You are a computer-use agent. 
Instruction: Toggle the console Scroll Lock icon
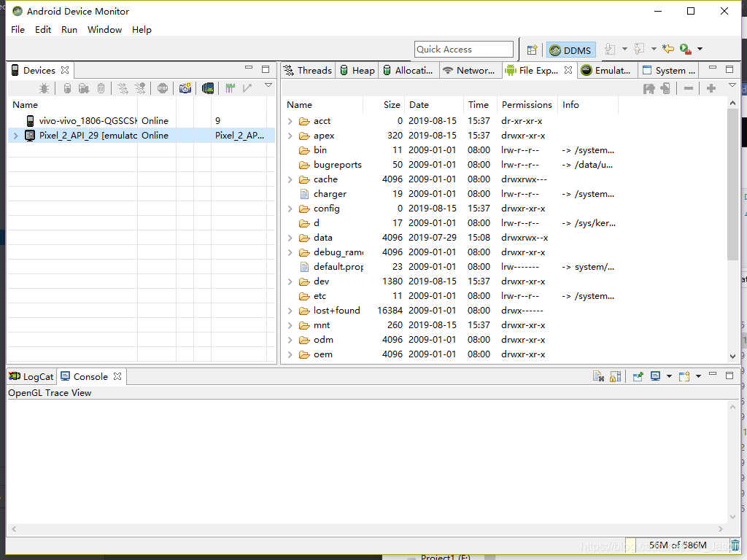tap(615, 377)
